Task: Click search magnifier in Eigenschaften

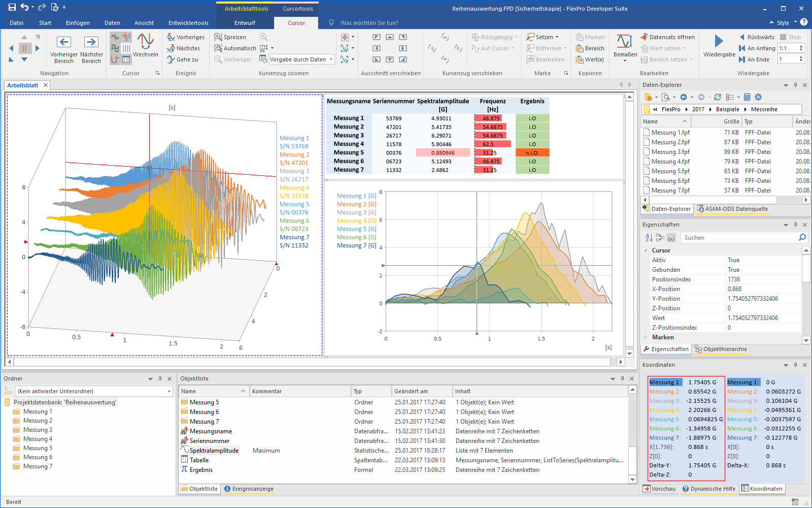Action: (x=802, y=237)
